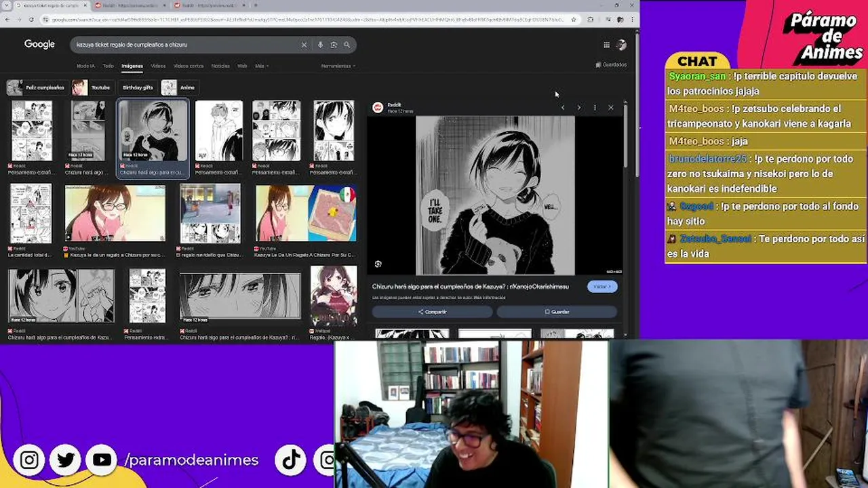Open the red-dress anime girl Wallpaper thumbnail
868x488 pixels.
coord(334,297)
